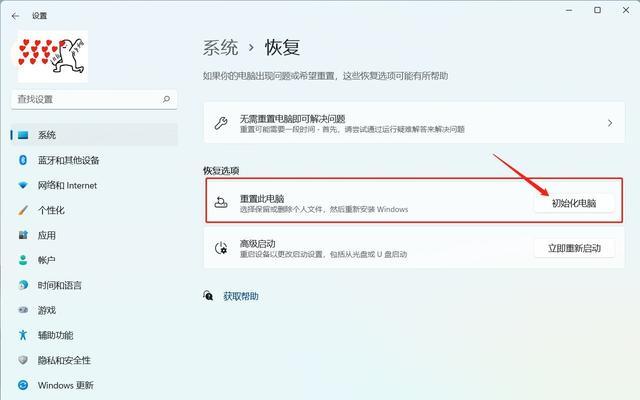Click the 立即重新启动 button
This screenshot has height=400, width=640.
pyautogui.click(x=574, y=248)
